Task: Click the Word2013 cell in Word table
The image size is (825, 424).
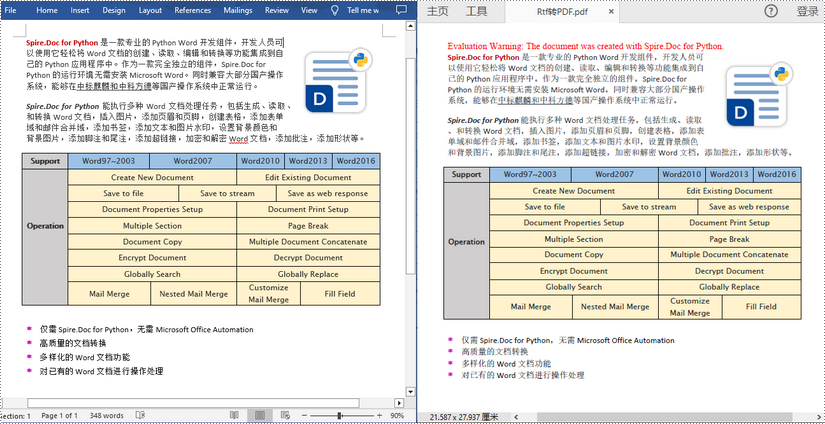Action: (x=308, y=161)
